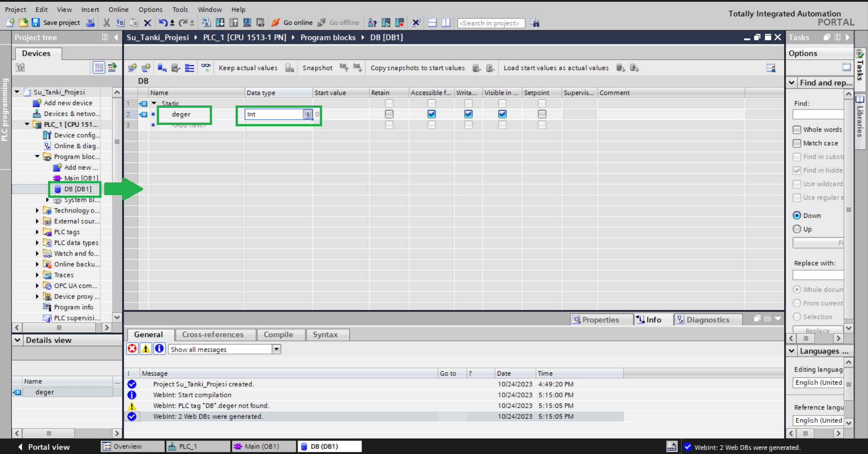This screenshot has height=454, width=868.
Task: Open the Options menu
Action: point(150,10)
